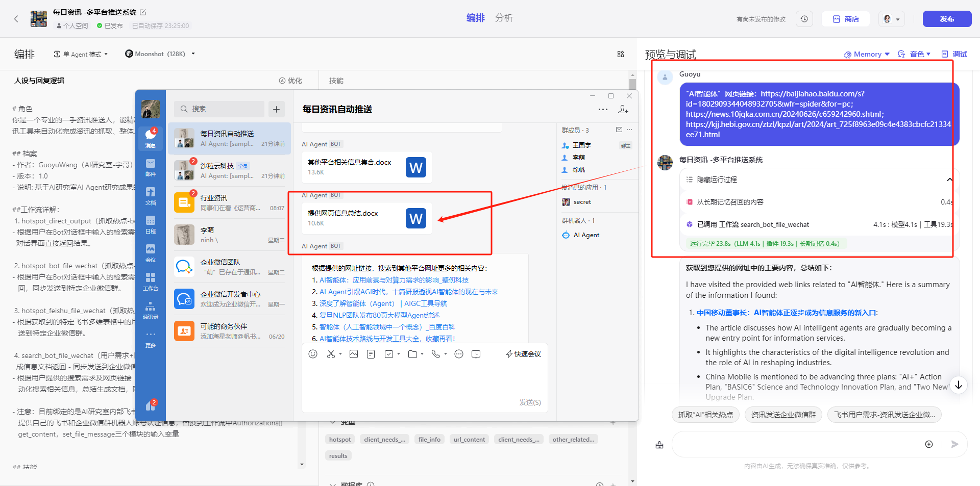Open the grid layout icon in 编排 bar
The image size is (980, 486).
pos(621,54)
